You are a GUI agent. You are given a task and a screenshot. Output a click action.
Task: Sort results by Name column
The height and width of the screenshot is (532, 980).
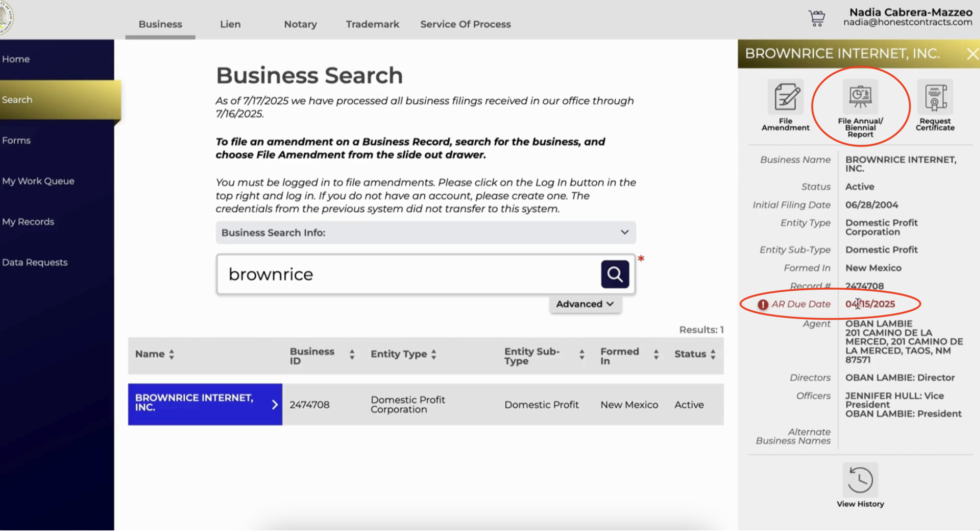tap(172, 354)
